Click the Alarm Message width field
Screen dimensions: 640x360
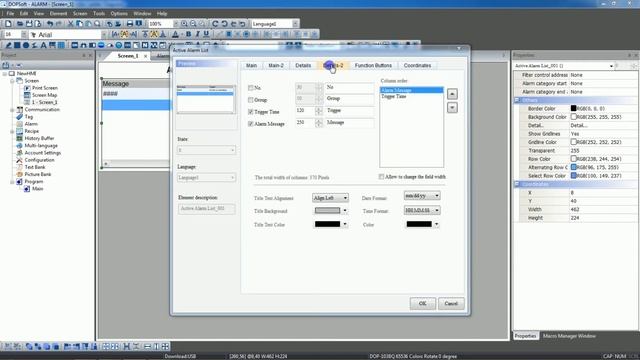pos(305,122)
